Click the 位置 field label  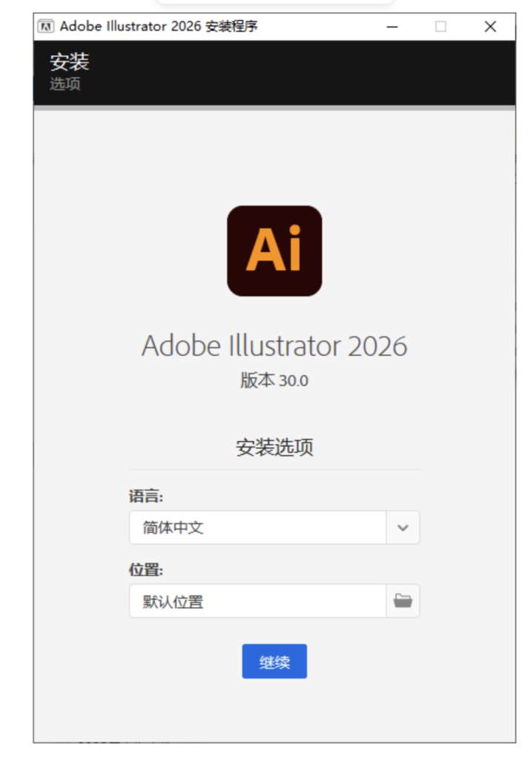pos(146,569)
